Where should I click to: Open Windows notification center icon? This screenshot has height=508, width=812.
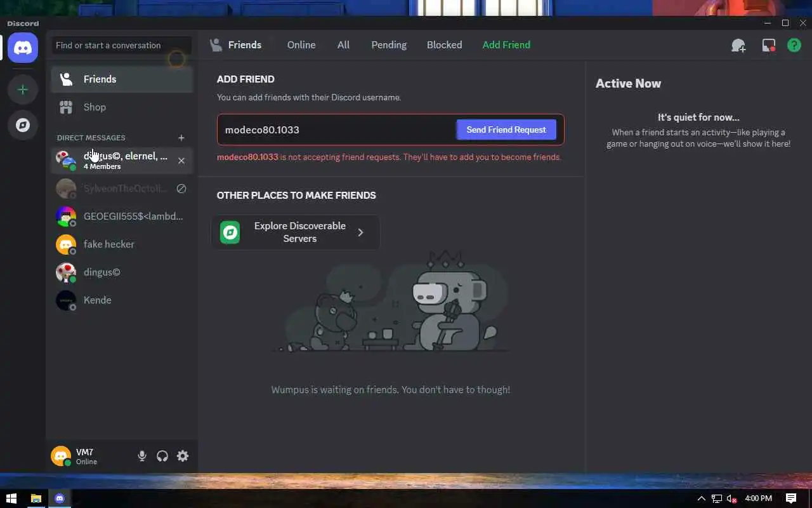pyautogui.click(x=791, y=498)
